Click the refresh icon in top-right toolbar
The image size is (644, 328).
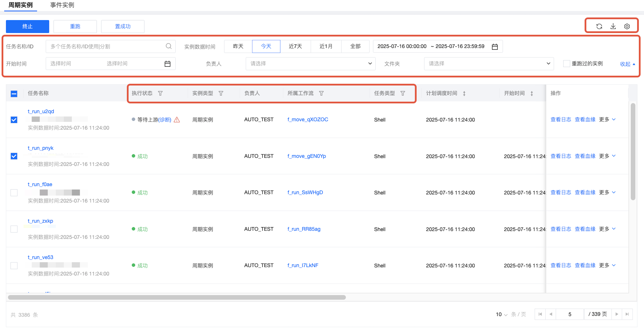point(599,27)
